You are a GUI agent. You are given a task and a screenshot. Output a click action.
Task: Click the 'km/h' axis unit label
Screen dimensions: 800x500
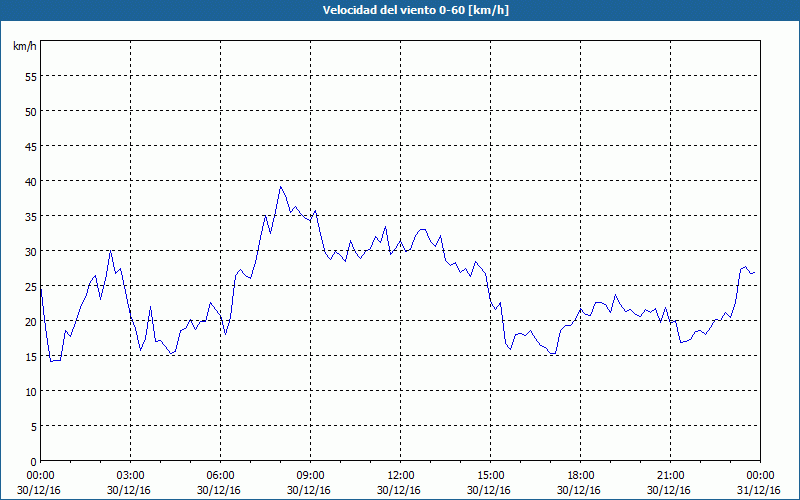point(25,46)
